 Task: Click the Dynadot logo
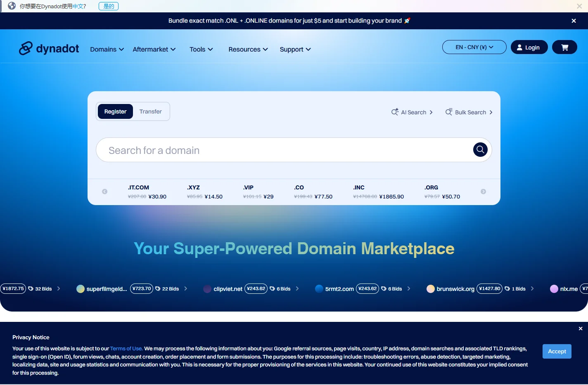click(49, 49)
